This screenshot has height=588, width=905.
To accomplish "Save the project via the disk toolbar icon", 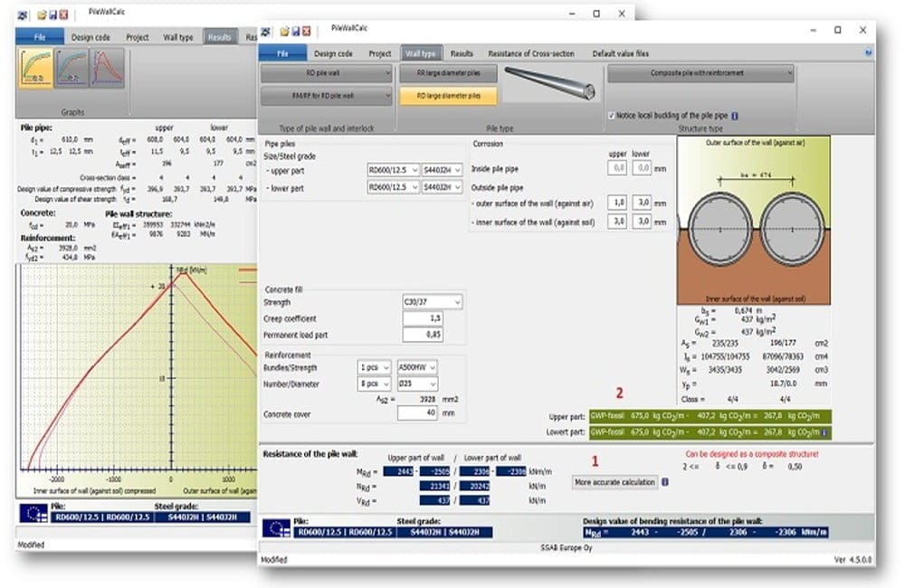I will point(296,29).
